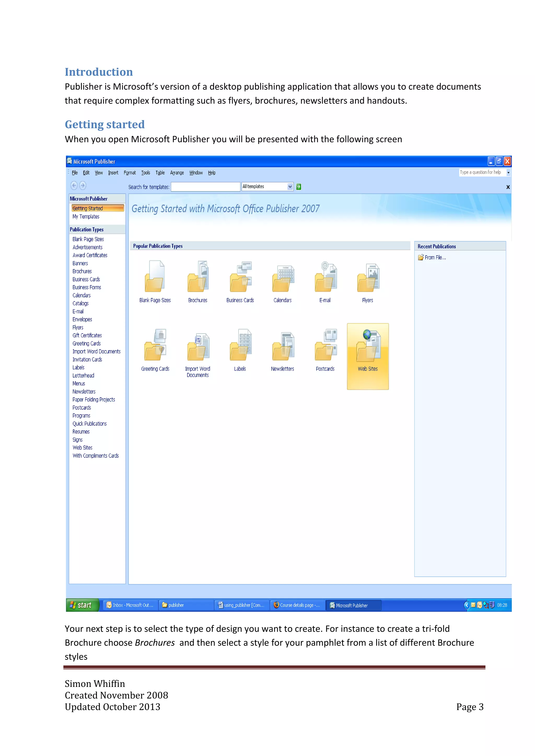535x756 pixels.
Task: Select the highlighted Web Sites icon
Action: tap(368, 356)
